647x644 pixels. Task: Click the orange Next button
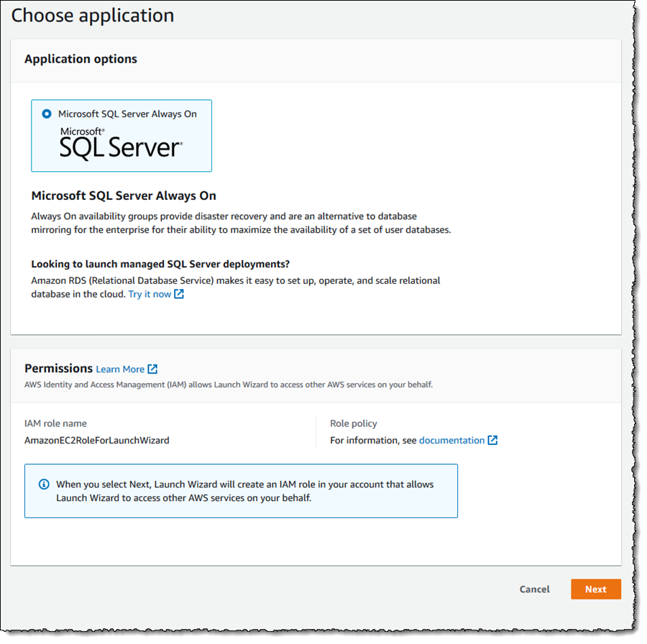596,589
